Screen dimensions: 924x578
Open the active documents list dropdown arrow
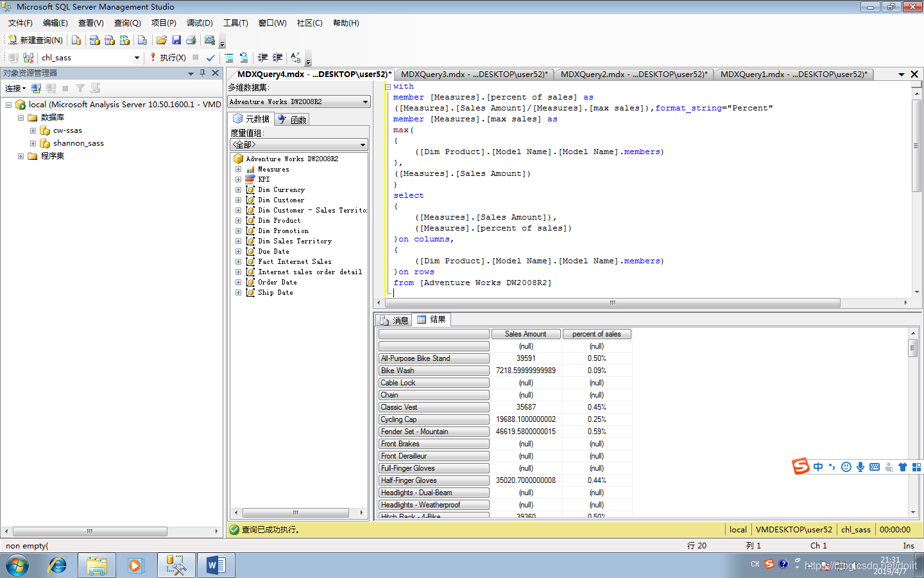coord(901,74)
